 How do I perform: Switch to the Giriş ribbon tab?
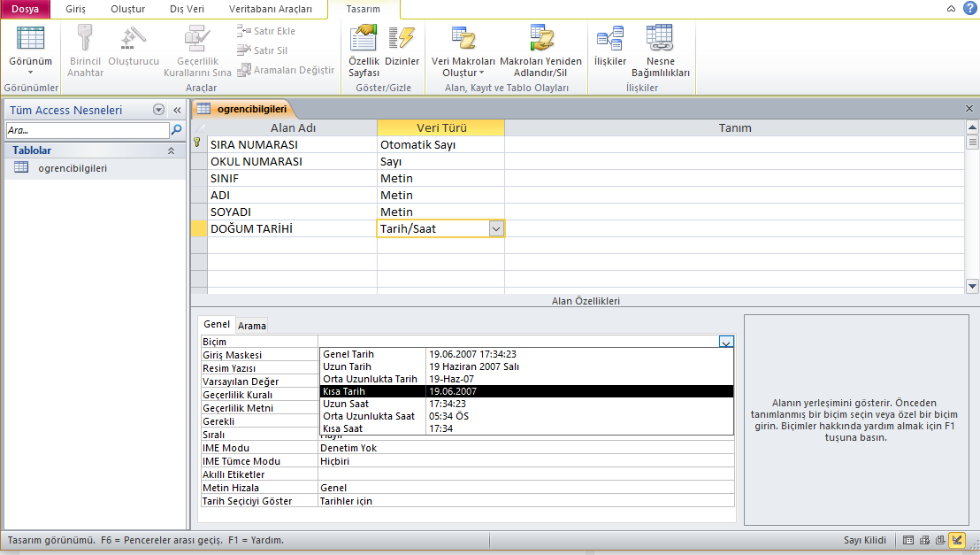76,9
